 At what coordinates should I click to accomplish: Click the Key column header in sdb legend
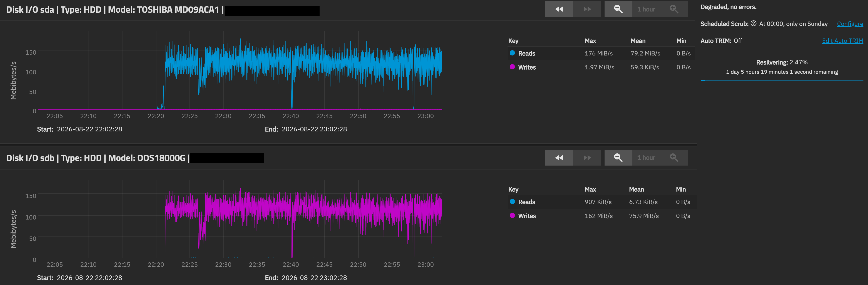pyautogui.click(x=513, y=190)
